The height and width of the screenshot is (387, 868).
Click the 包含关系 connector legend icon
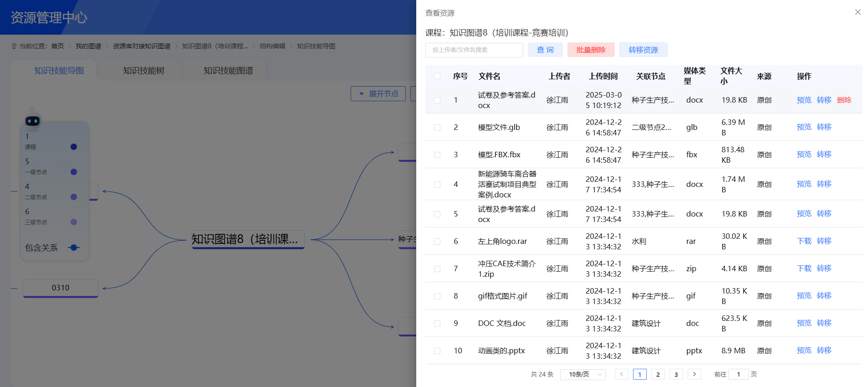[x=74, y=248]
